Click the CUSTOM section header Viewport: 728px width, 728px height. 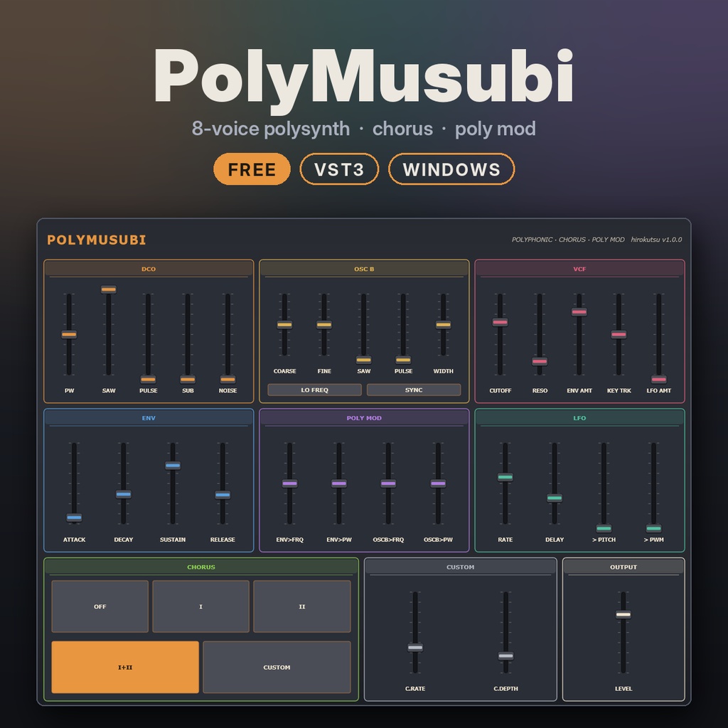pos(461,567)
